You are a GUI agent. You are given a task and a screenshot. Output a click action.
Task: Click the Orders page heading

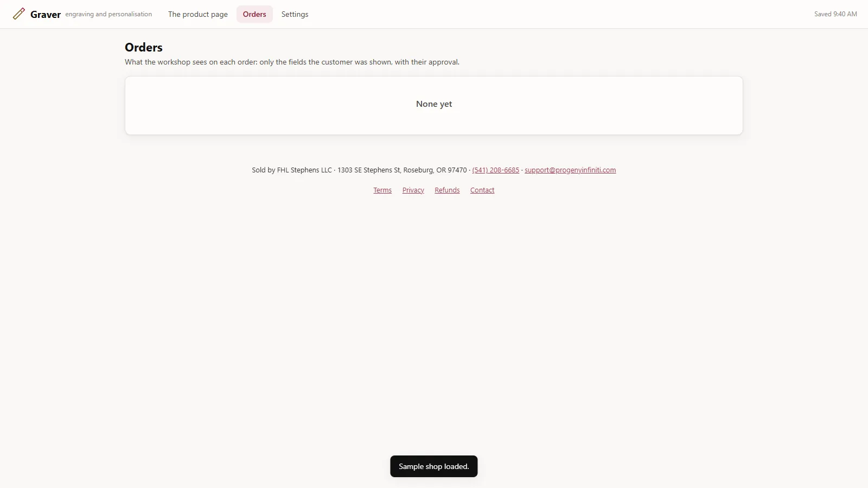click(x=144, y=47)
